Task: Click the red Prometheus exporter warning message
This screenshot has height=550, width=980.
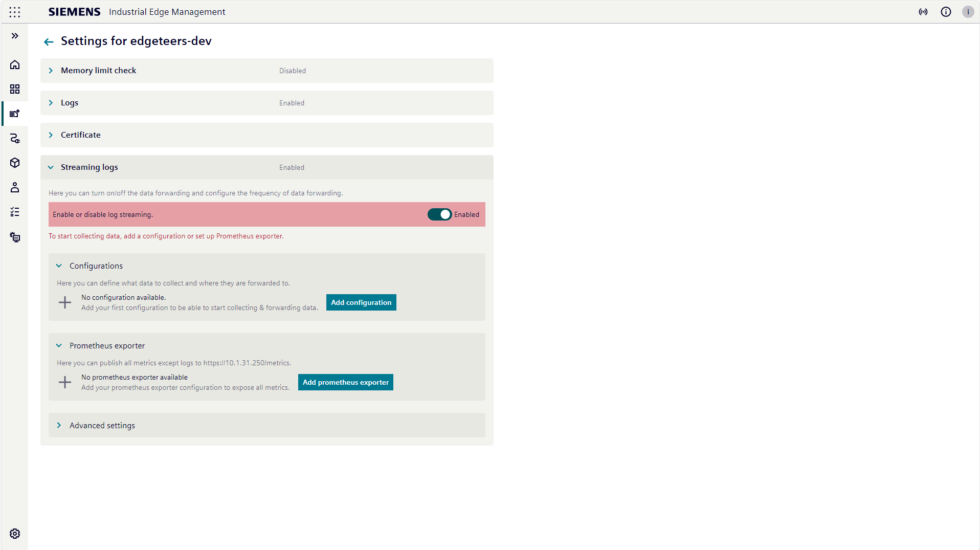Action: point(166,236)
